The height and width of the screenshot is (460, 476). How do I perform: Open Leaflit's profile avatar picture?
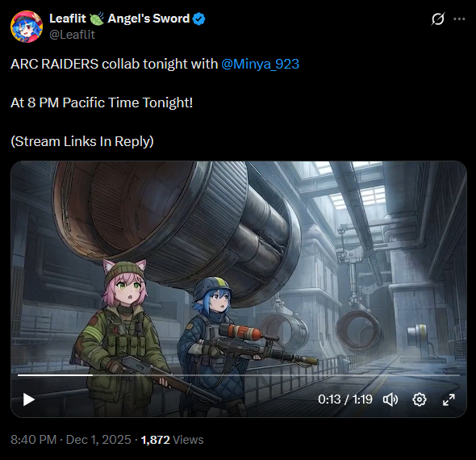pyautogui.click(x=27, y=27)
